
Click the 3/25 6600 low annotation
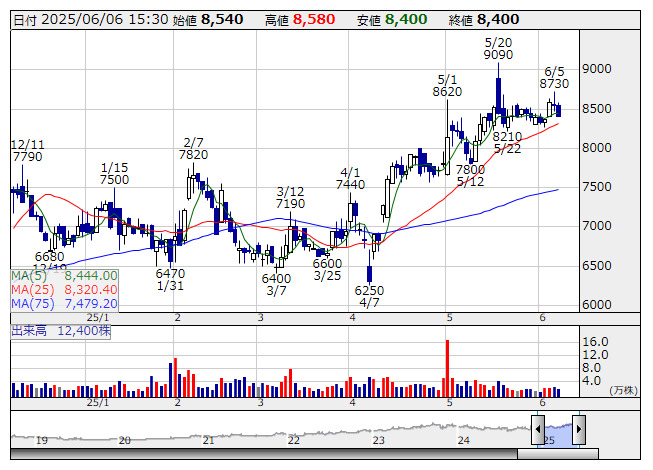(x=327, y=269)
